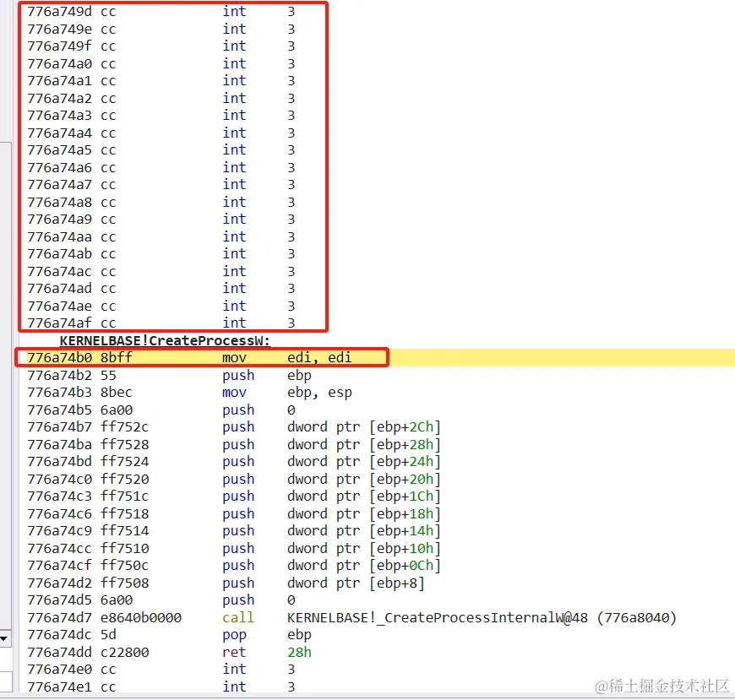Select line 776a74b5 push 0
This screenshot has width=735, height=700.
click(161, 410)
